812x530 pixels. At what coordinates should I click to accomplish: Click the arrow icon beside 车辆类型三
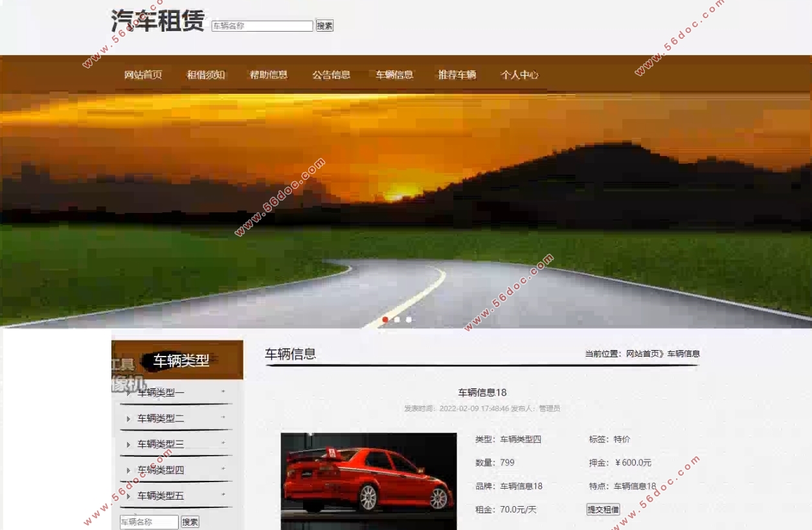pyautogui.click(x=128, y=445)
